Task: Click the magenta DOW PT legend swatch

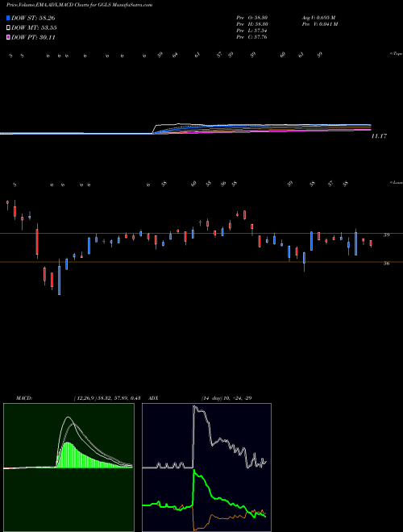Action: tap(8, 37)
